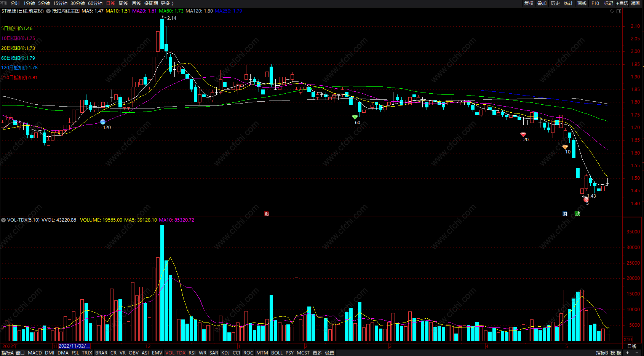Select the DMI indicator tab

(x=50, y=353)
